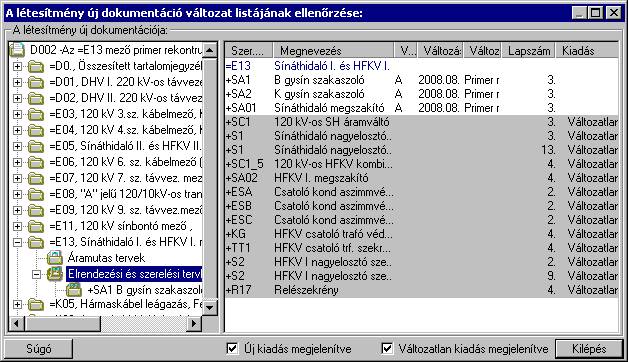The width and height of the screenshot is (628, 362).
Task: Select the =E07, 120 kV 7. sz. távvez. tree item
Action: pyautogui.click(x=125, y=178)
